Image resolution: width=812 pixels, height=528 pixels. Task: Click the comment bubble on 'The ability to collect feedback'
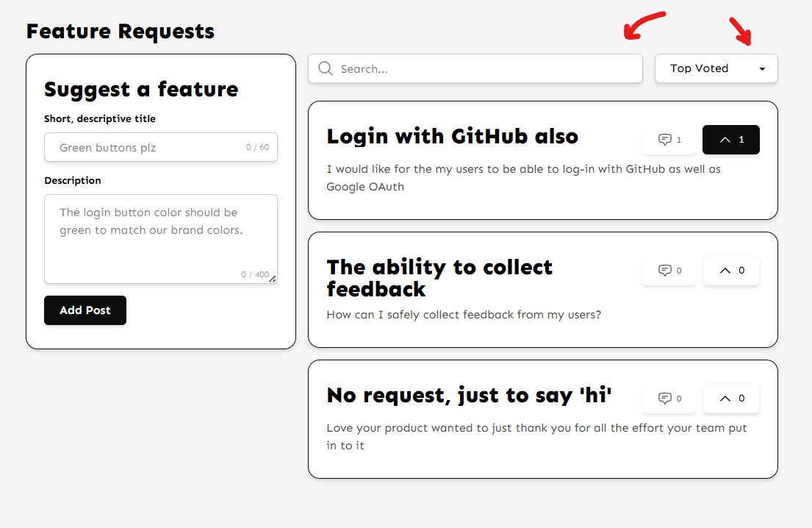669,270
